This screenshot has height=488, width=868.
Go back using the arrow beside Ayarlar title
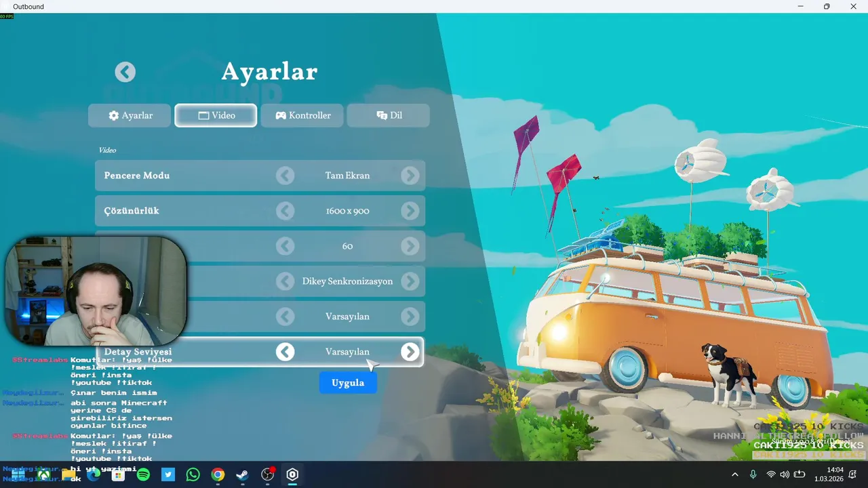tap(125, 72)
